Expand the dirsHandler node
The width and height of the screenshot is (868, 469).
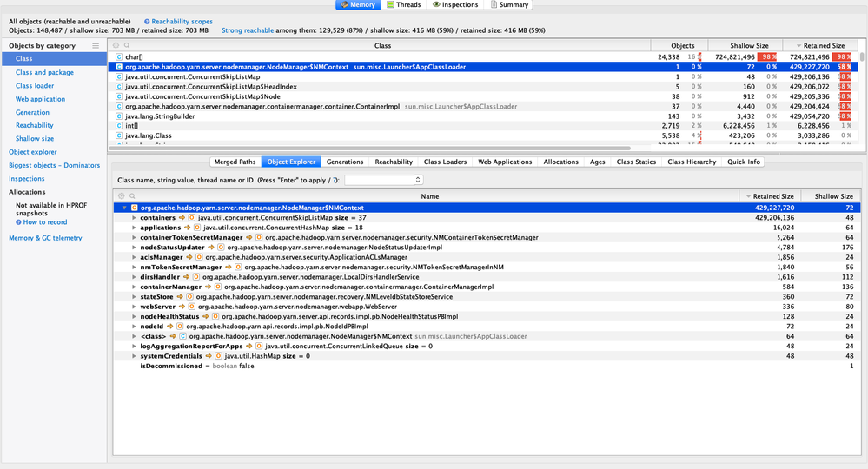[134, 277]
